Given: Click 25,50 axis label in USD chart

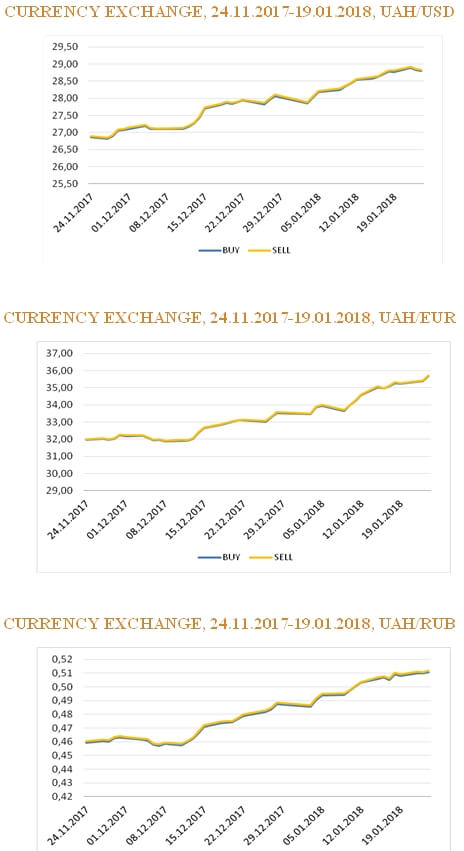Looking at the screenshot, I should [x=63, y=183].
